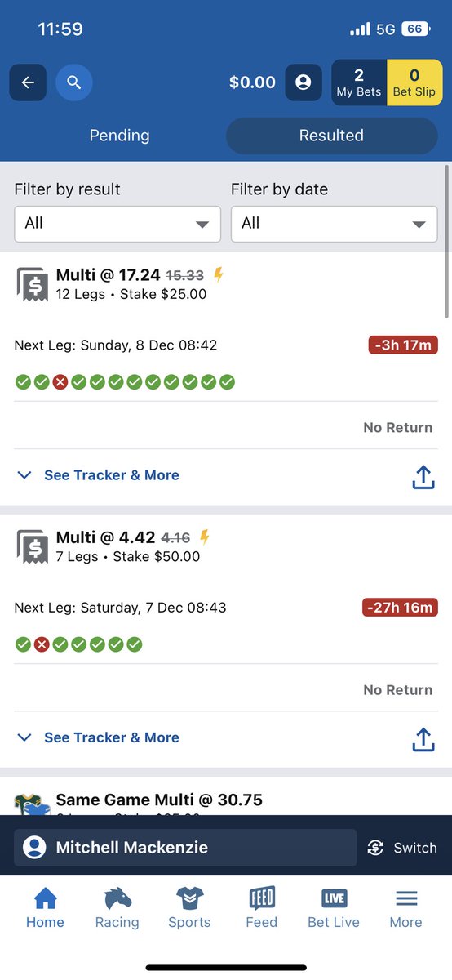The image size is (452, 980).
Task: Open the Racing horse icon
Action: point(117,899)
